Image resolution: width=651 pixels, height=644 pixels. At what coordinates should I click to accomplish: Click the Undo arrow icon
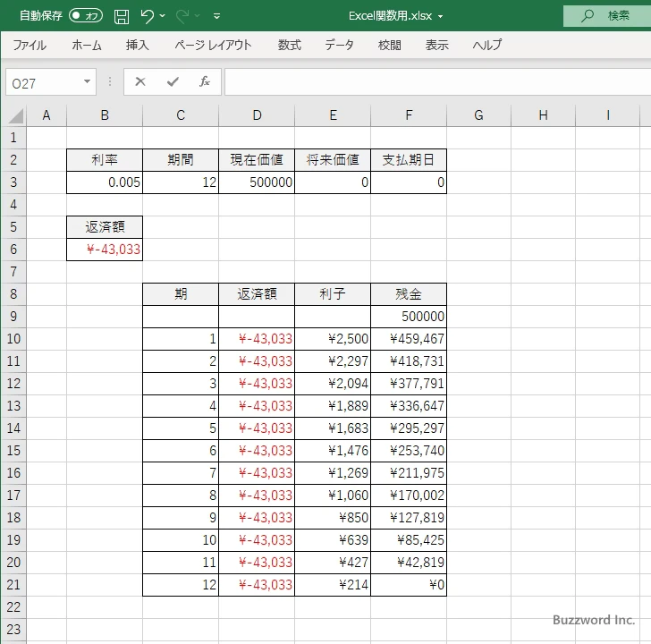pyautogui.click(x=148, y=16)
